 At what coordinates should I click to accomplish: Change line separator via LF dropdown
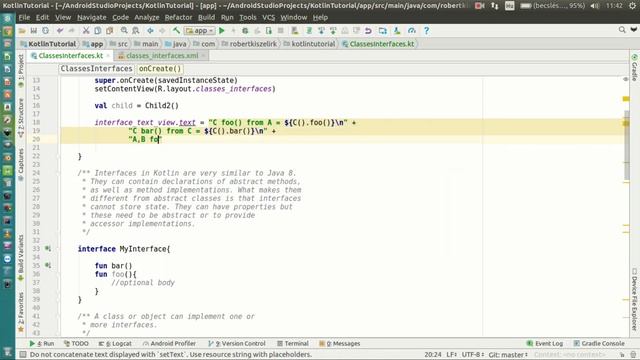[x=451, y=354]
